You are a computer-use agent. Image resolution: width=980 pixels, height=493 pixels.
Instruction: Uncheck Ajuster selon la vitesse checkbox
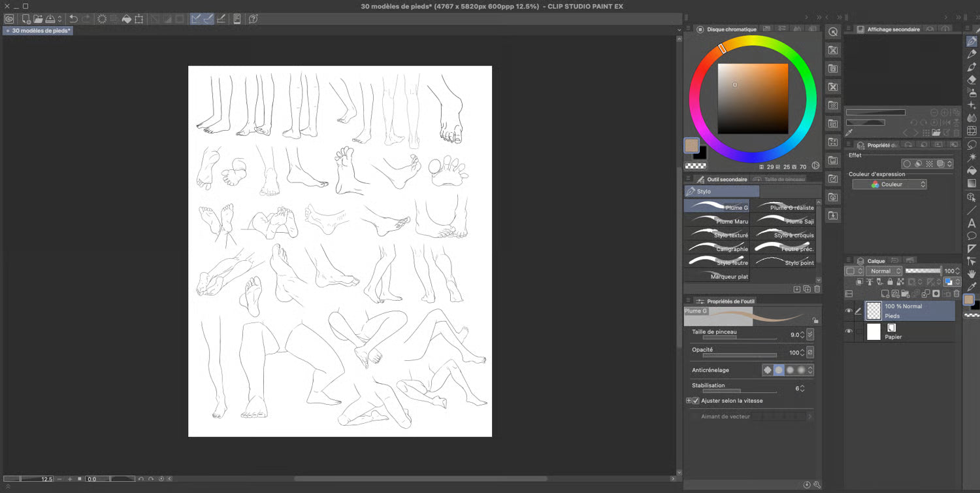(696, 401)
